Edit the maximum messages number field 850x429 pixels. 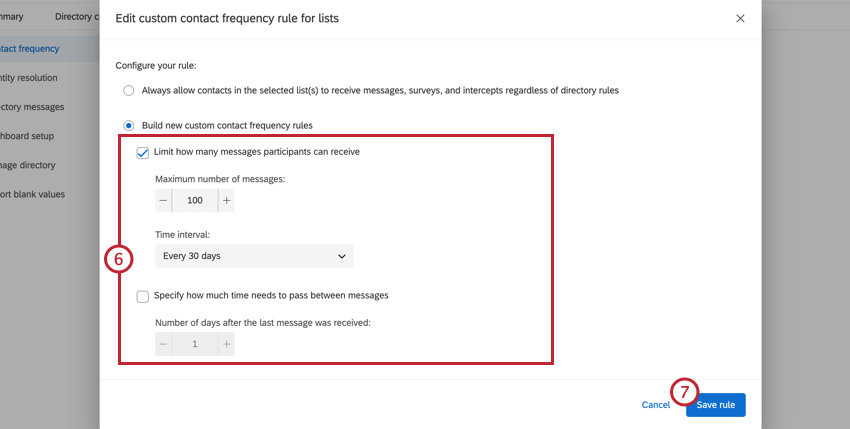(195, 200)
